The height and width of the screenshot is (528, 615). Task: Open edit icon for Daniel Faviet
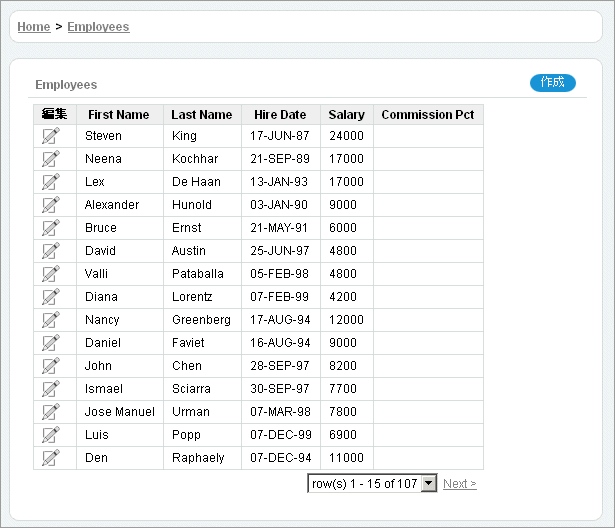[51, 343]
